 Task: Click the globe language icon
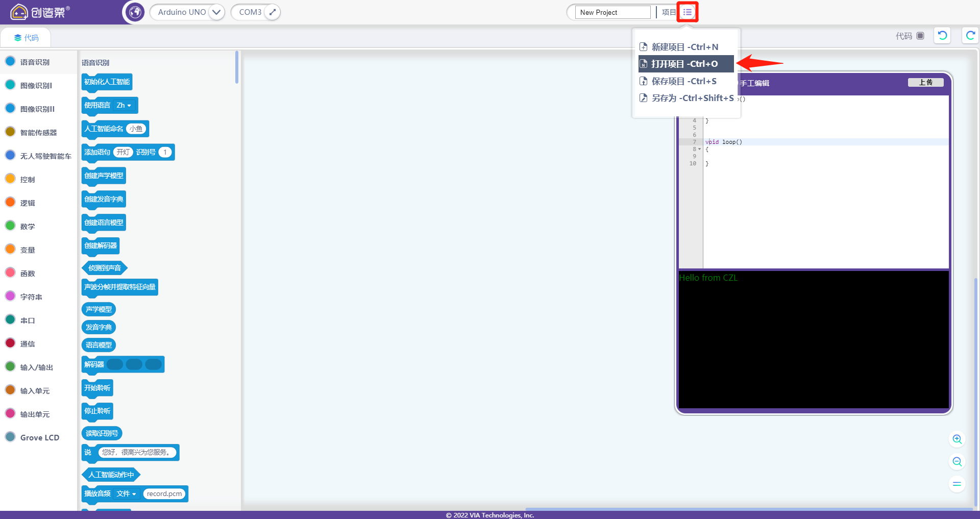point(135,12)
